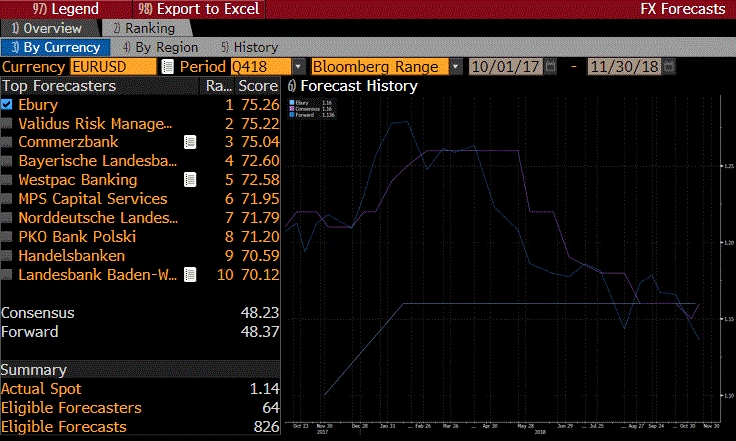Select the By Region tab
This screenshot has height=441, width=736.
point(160,47)
